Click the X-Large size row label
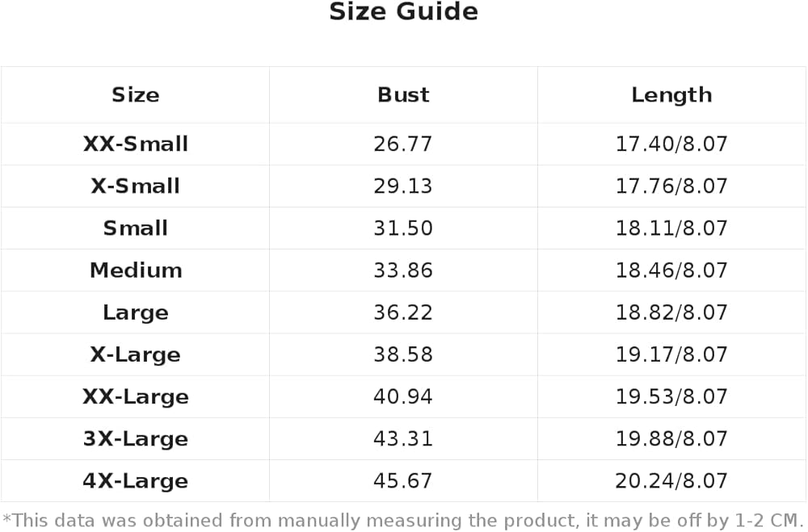This screenshot has height=532, width=808. (x=136, y=355)
